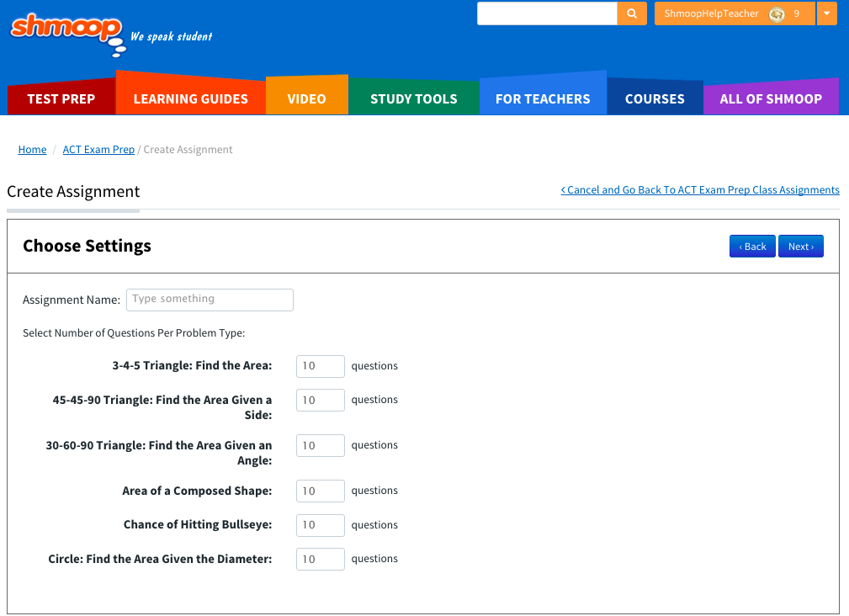849x616 pixels.
Task: Open the account dropdown arrow
Action: pyautogui.click(x=827, y=13)
